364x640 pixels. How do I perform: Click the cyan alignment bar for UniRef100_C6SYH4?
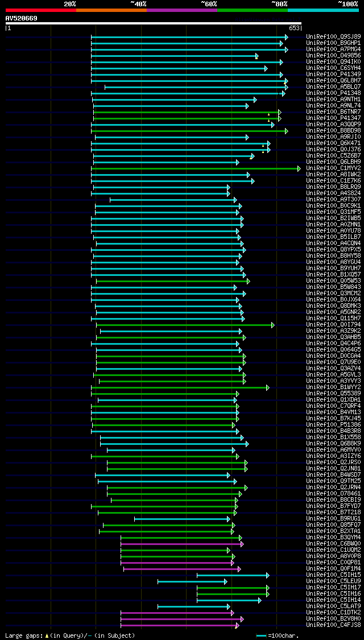(x=179, y=68)
